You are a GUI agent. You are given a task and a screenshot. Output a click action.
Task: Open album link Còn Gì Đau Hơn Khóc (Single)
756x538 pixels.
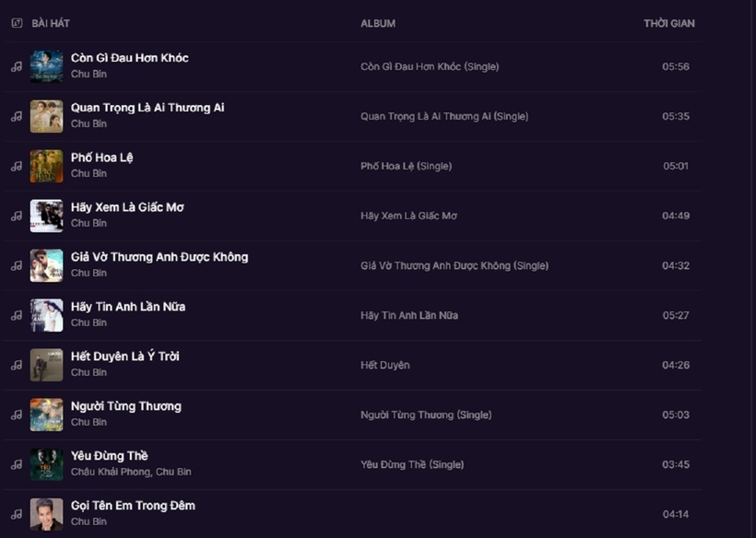pos(430,66)
